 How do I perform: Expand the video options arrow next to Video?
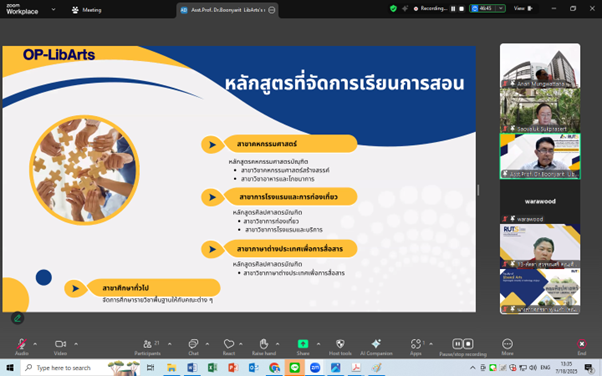tap(76, 344)
